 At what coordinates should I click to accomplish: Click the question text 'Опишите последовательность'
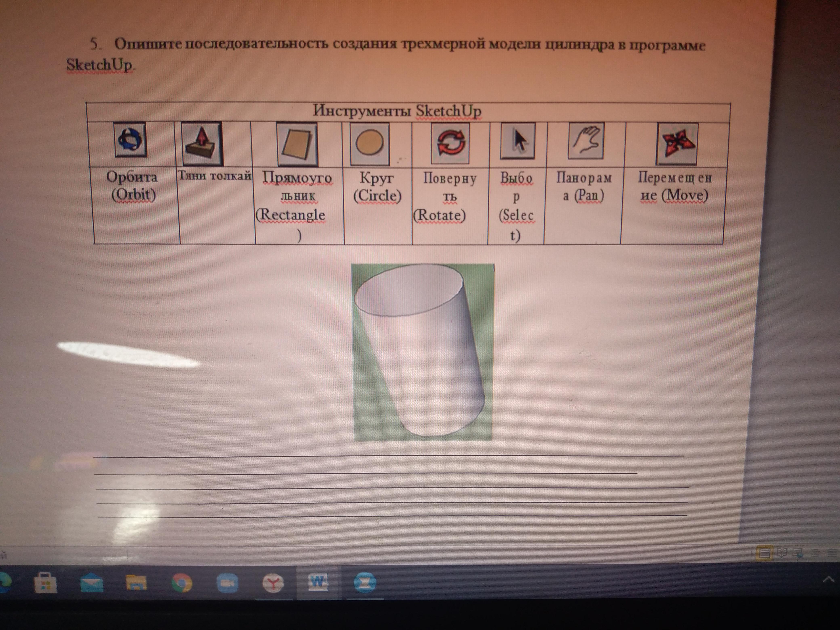click(x=221, y=44)
